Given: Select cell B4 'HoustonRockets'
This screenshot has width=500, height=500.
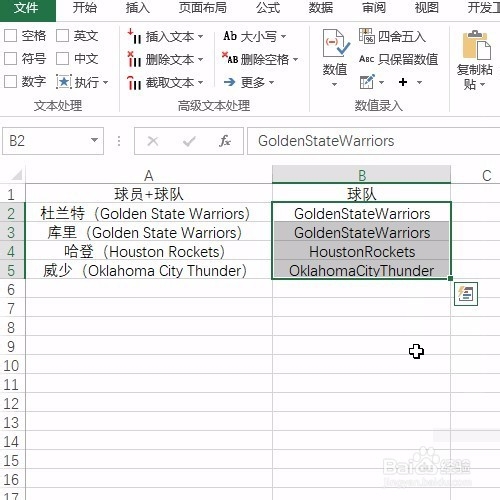Looking at the screenshot, I should [362, 251].
